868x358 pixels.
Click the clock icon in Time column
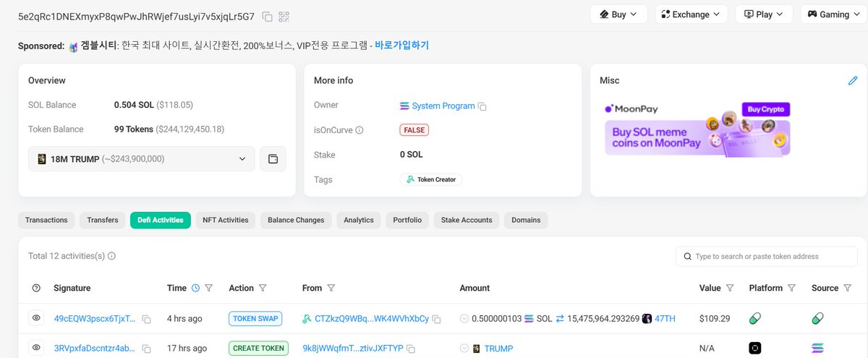click(195, 288)
